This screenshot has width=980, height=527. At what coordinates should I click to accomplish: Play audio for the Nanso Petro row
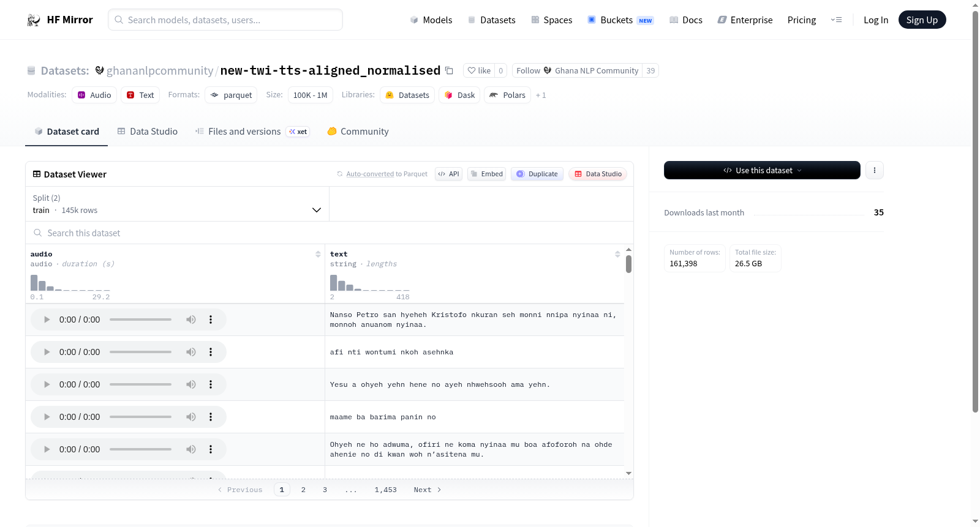click(47, 320)
